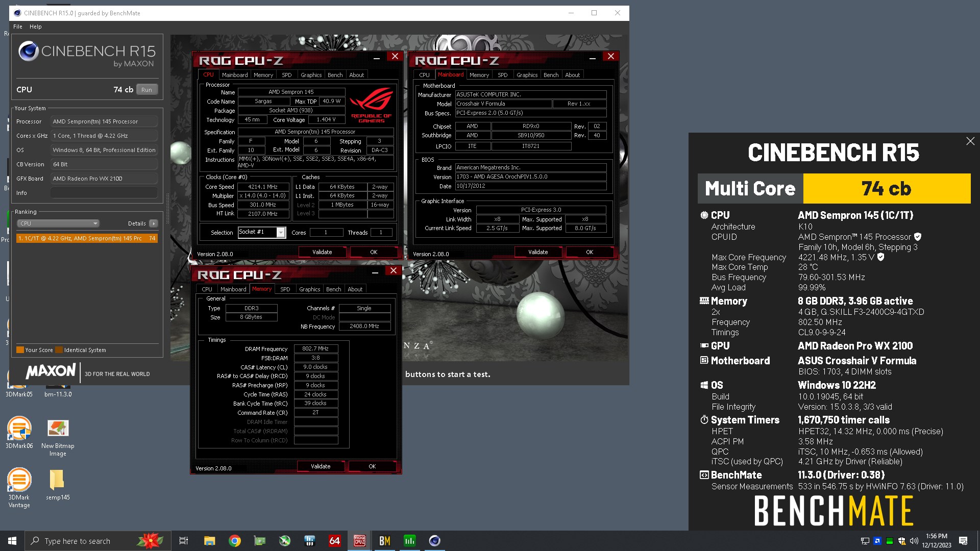Open the red 64 app in taskbar
Viewport: 980px width, 551px height.
(x=334, y=541)
